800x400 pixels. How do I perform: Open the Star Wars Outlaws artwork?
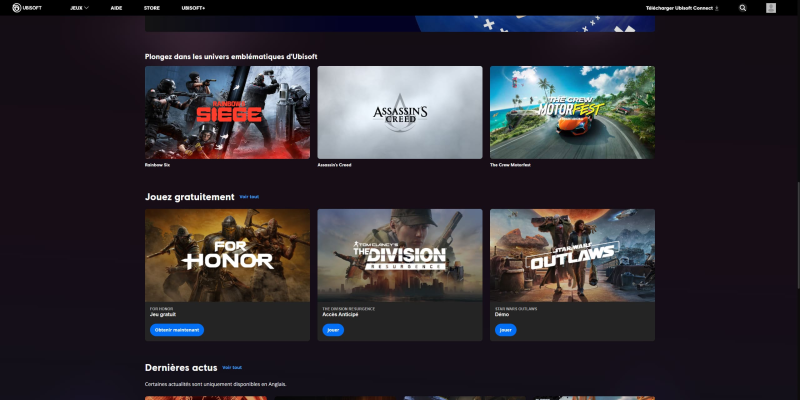click(x=572, y=255)
